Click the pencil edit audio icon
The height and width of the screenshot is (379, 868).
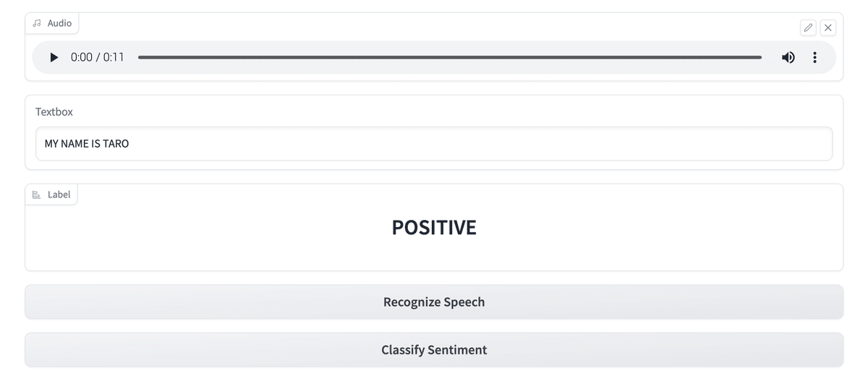pos(808,27)
